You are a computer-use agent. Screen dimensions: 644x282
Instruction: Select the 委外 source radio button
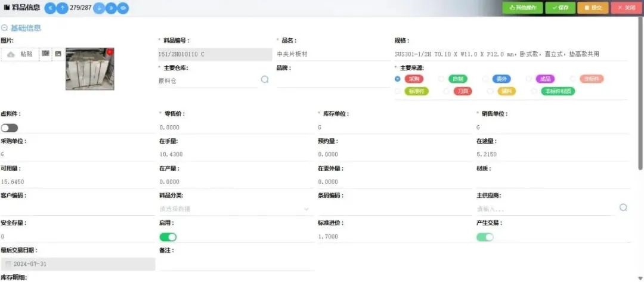(485, 79)
